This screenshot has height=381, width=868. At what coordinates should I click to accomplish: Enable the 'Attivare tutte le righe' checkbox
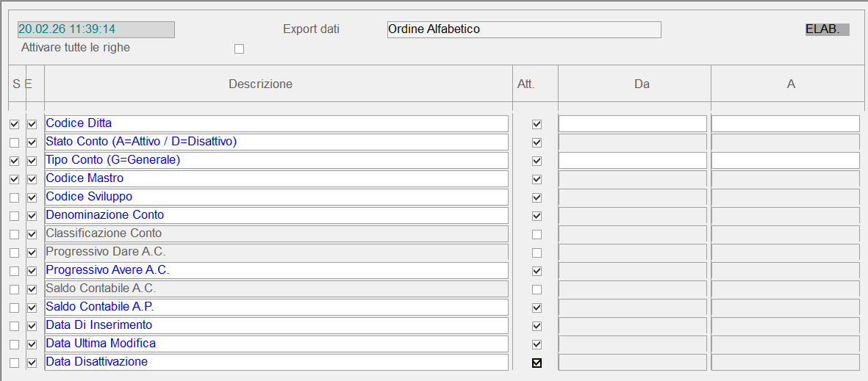coord(239,49)
